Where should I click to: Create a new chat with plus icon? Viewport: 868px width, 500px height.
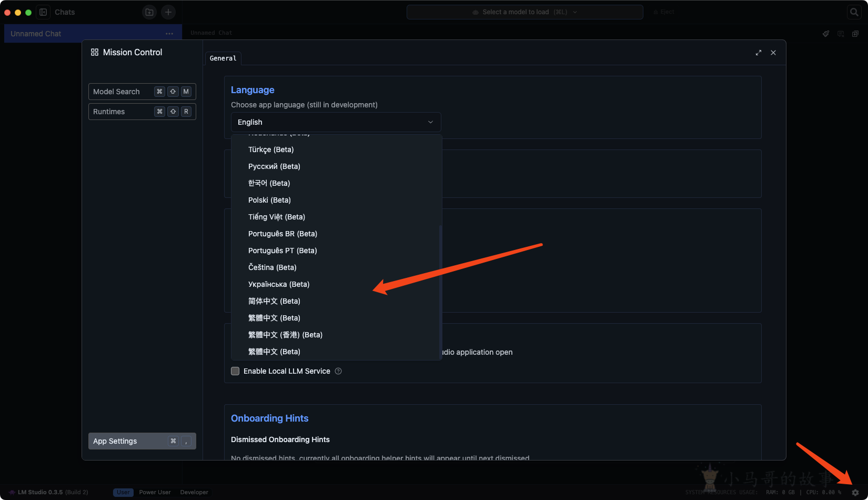[x=168, y=12]
